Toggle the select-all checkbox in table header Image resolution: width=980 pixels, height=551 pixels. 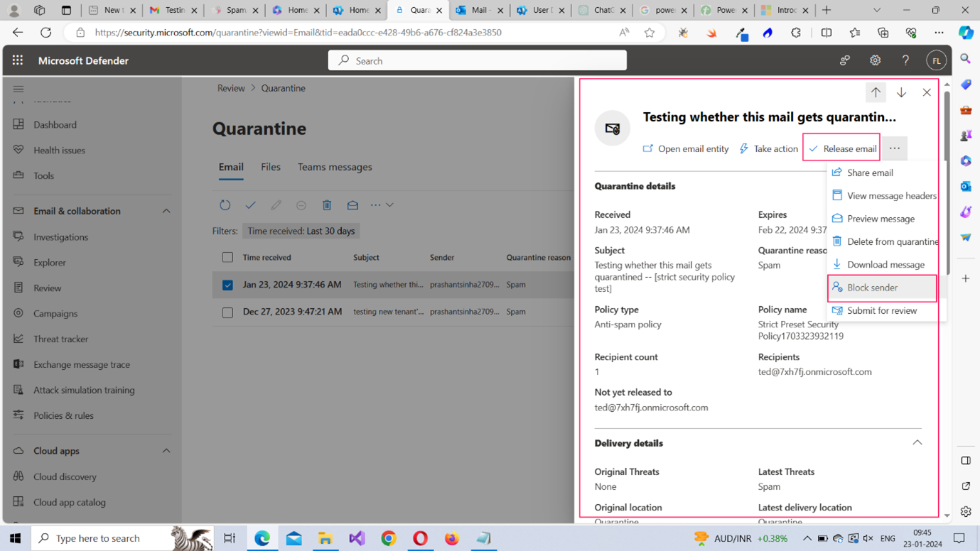pos(227,257)
